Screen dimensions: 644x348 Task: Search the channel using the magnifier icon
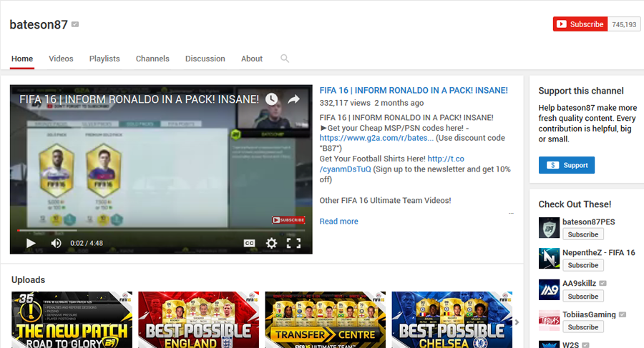(x=285, y=59)
